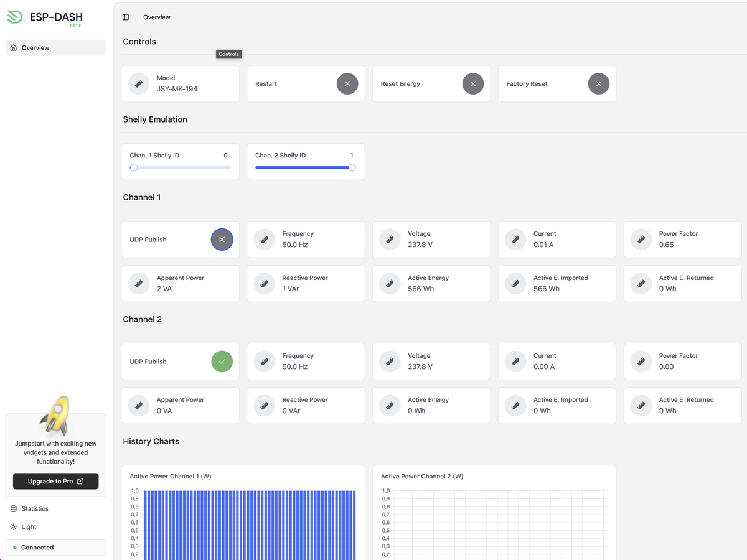Image resolution: width=747 pixels, height=560 pixels.
Task: Click Channel 2 Voltage card icon
Action: pos(390,361)
